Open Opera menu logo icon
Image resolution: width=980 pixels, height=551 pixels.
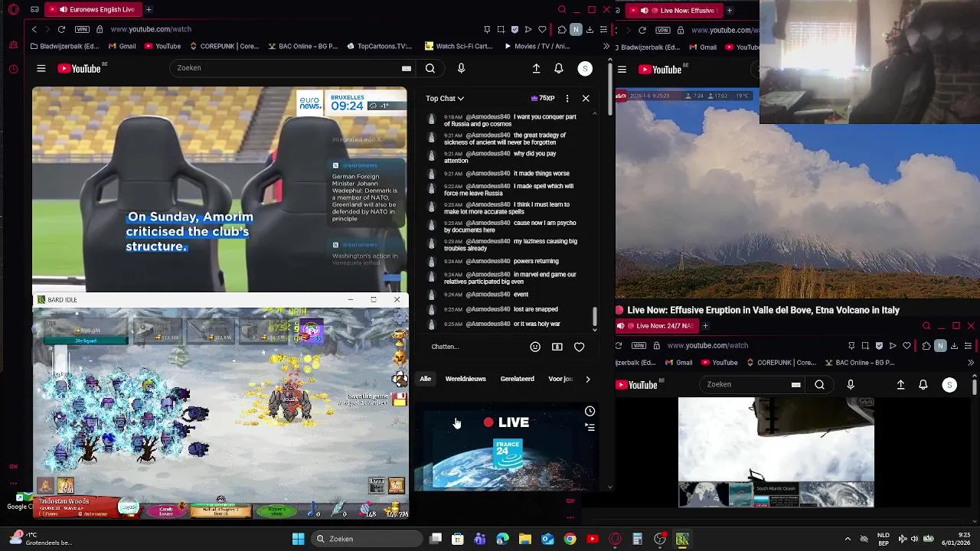point(13,10)
